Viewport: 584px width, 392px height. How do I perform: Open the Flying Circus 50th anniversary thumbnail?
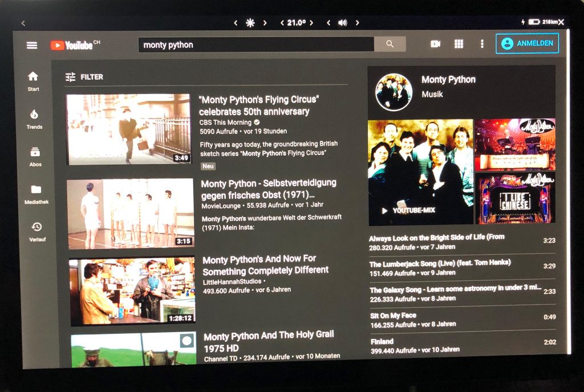click(x=128, y=129)
